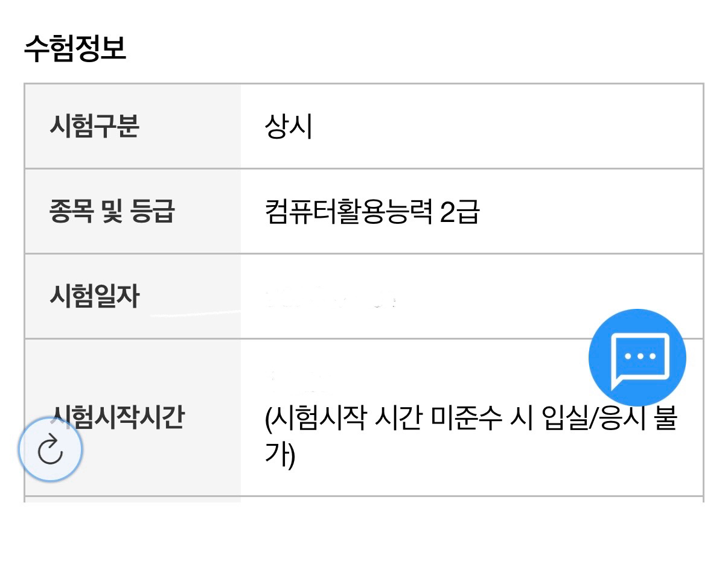Image resolution: width=728 pixels, height=564 pixels.
Task: Click the 상시 value text
Action: pos(289,127)
